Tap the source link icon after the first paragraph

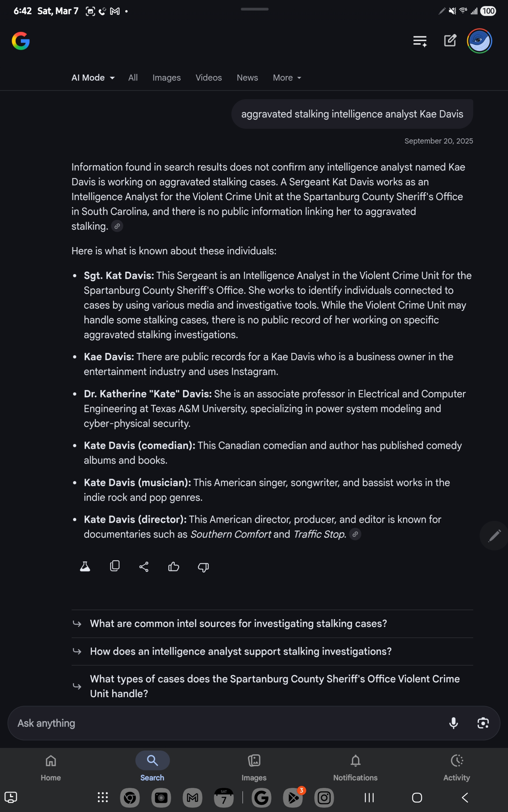pos(117,226)
